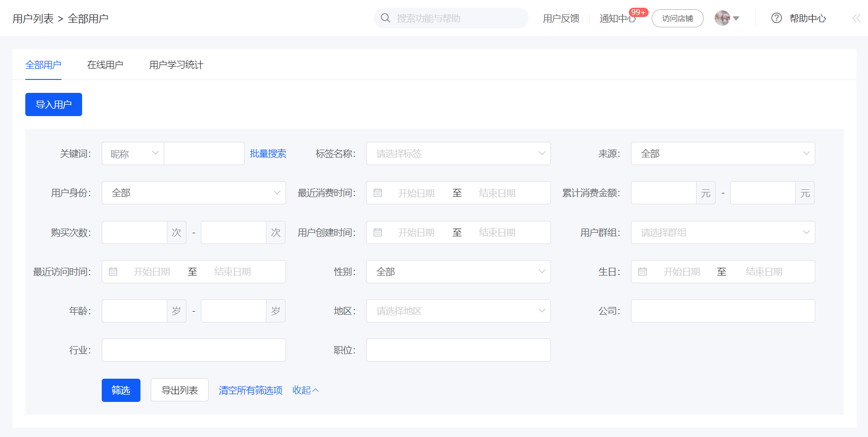
Task: Click the 导入用户 button
Action: click(x=54, y=105)
